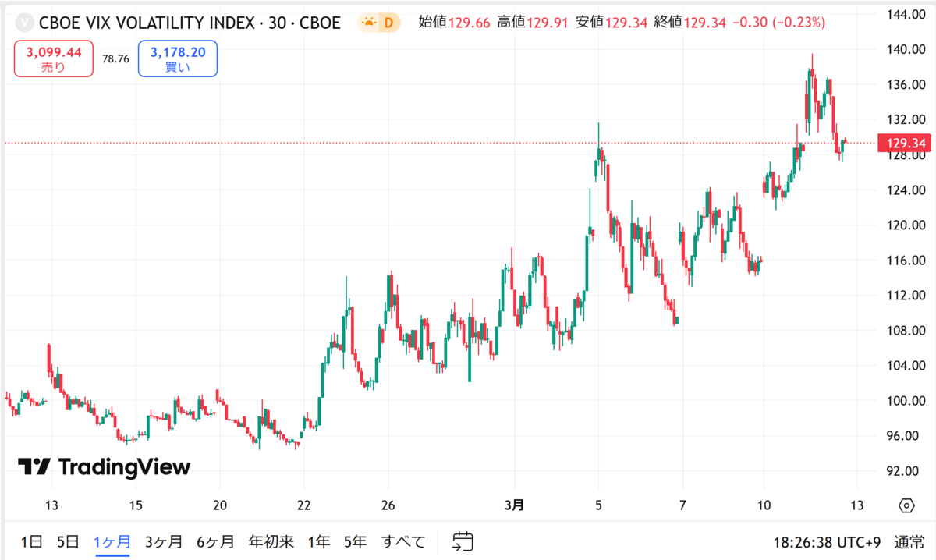Select the 1ヶ月 time range

tap(113, 541)
